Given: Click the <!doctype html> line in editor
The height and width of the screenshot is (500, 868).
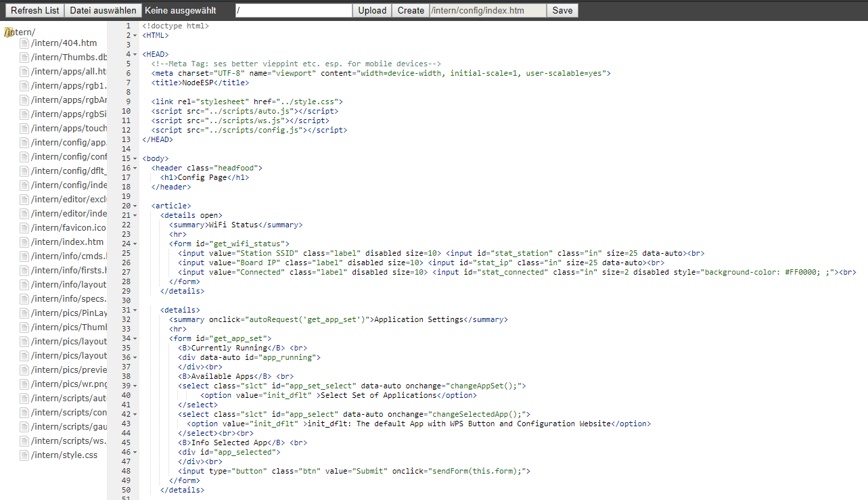Looking at the screenshot, I should click(176, 26).
